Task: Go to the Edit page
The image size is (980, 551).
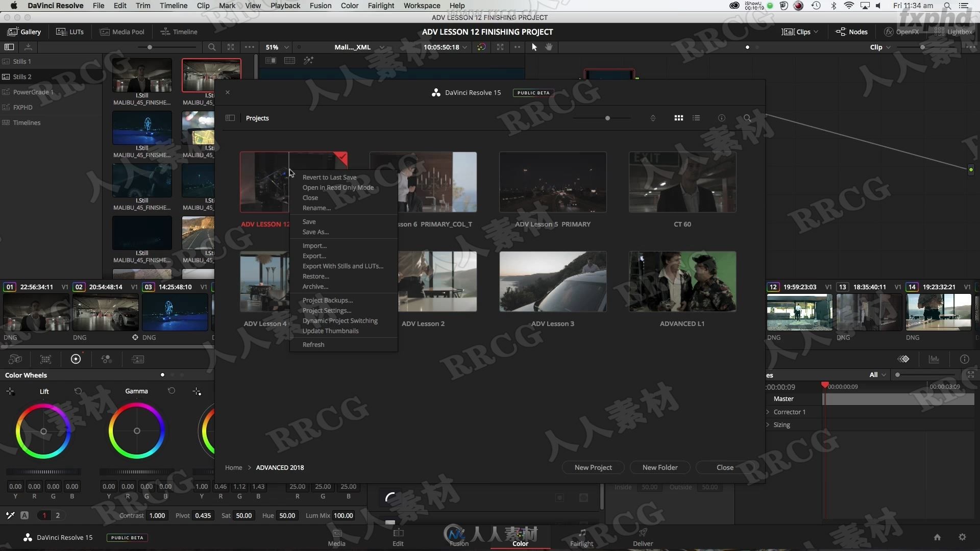Action: pos(398,538)
